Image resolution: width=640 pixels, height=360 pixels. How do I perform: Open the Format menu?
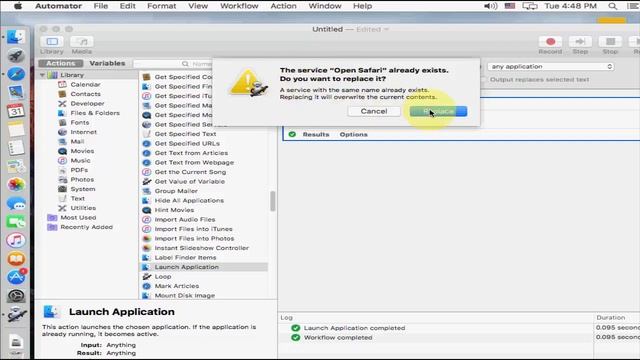[x=162, y=6]
